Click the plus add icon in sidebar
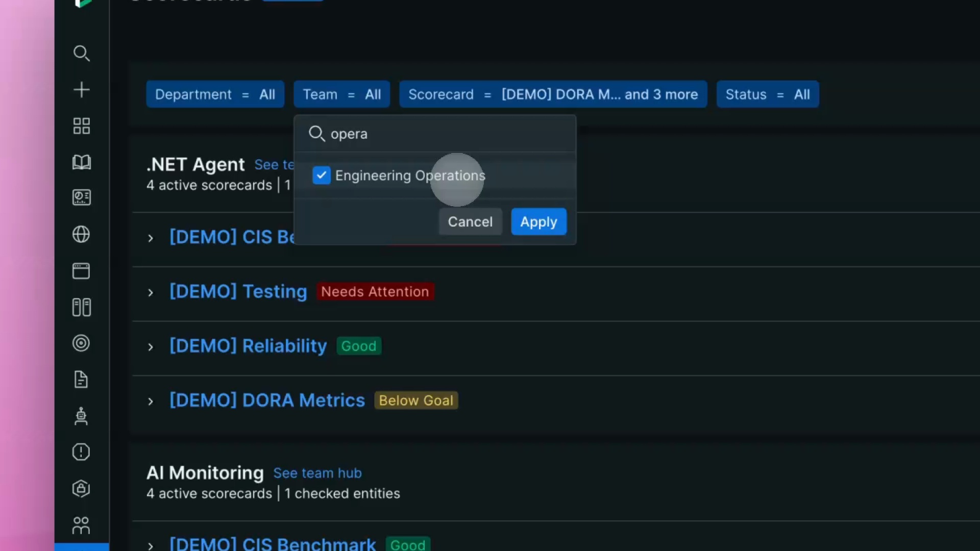 coord(81,90)
